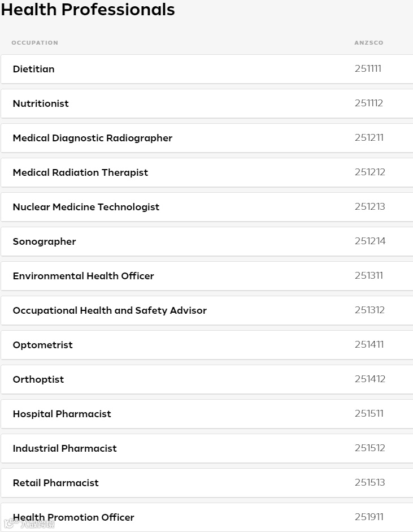Click the ANZSCO column header

tap(369, 42)
